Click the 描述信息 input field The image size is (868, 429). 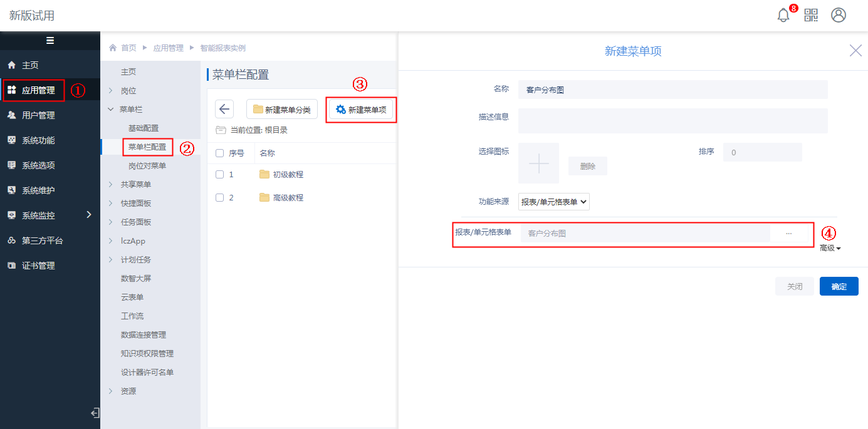(672, 121)
